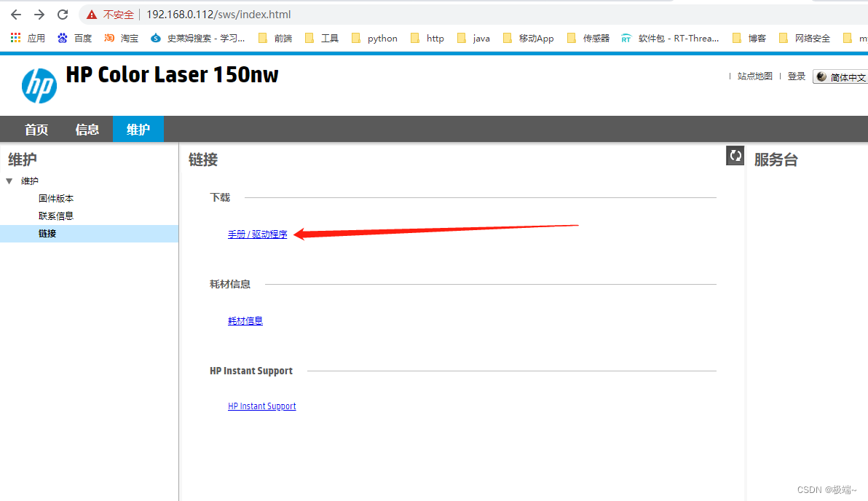Open the HP Instant Support link
Viewport: 868px width, 501px height.
coord(262,406)
